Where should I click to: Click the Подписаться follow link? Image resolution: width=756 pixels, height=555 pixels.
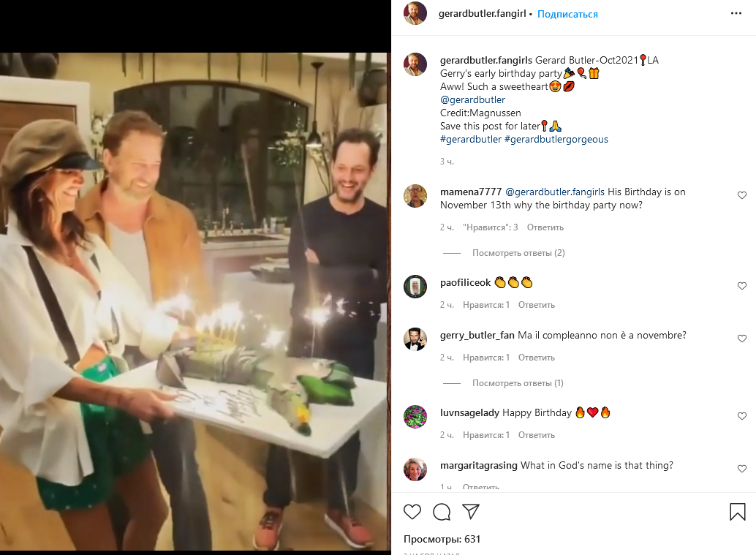[567, 14]
